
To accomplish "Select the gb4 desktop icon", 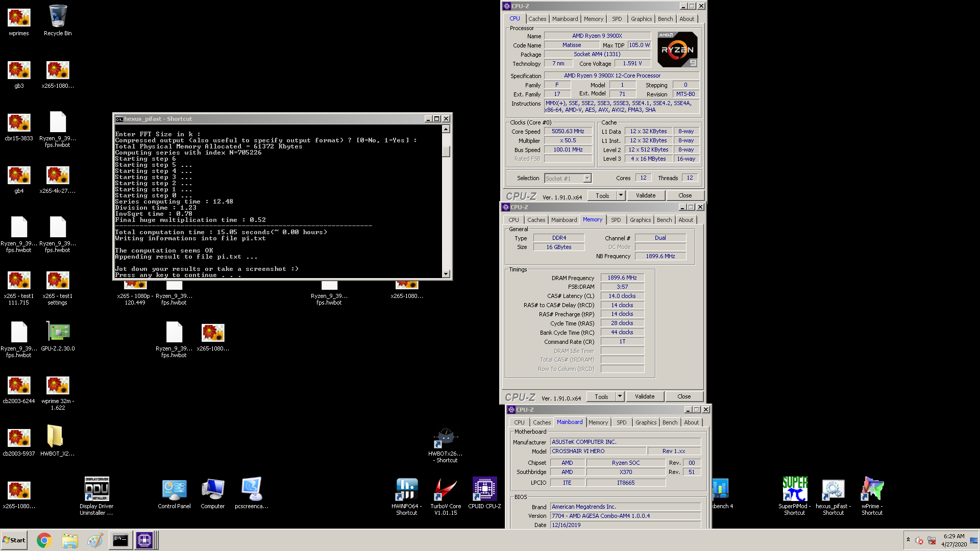I will tap(19, 179).
